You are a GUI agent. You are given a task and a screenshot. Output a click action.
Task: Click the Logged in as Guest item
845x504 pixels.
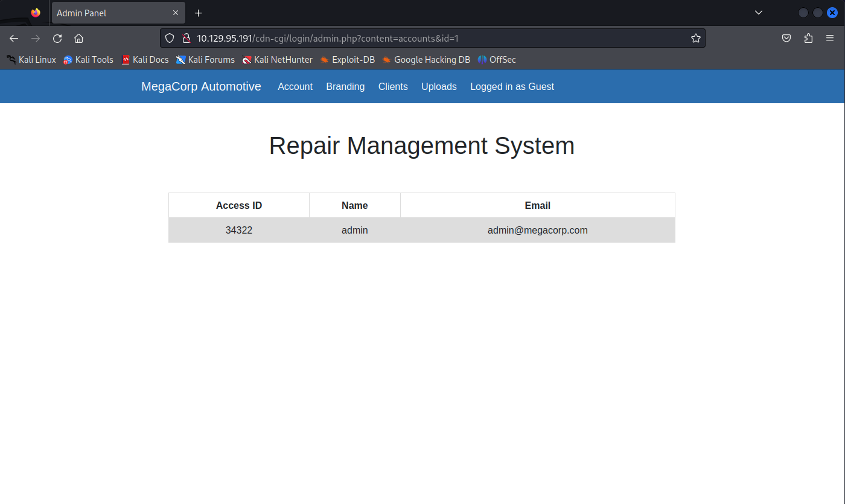512,86
